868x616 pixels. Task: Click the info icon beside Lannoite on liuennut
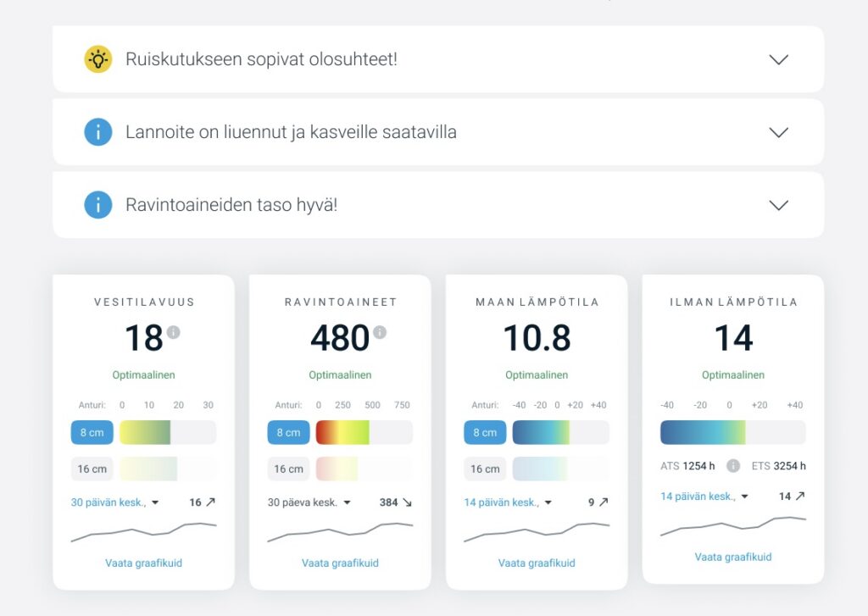coord(98,132)
